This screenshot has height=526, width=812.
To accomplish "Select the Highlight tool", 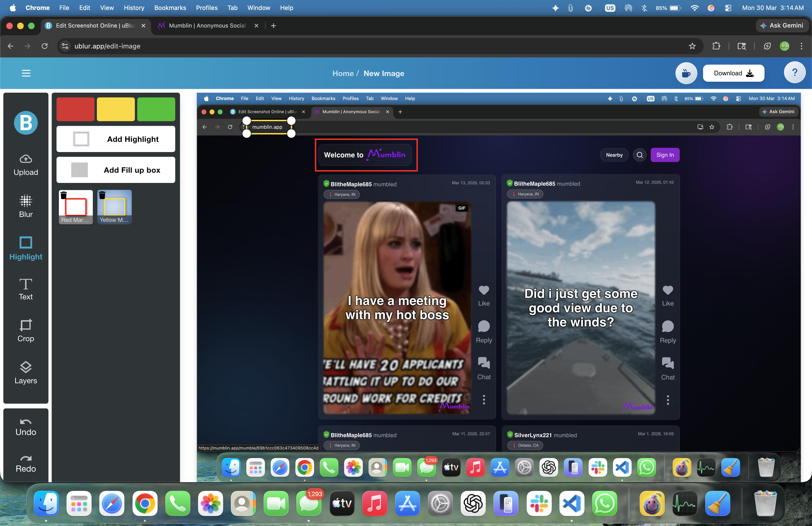I will [26, 249].
